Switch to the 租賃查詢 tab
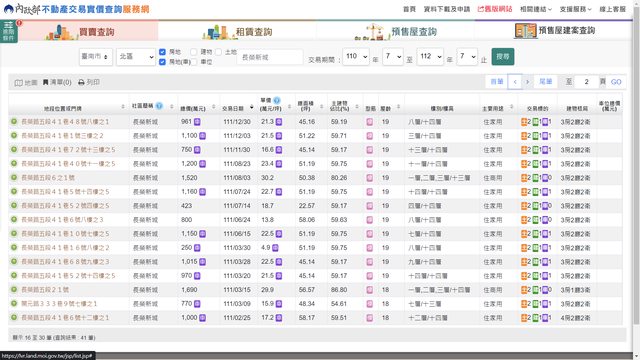Screen dimensions: 640x360 [x=237, y=31]
